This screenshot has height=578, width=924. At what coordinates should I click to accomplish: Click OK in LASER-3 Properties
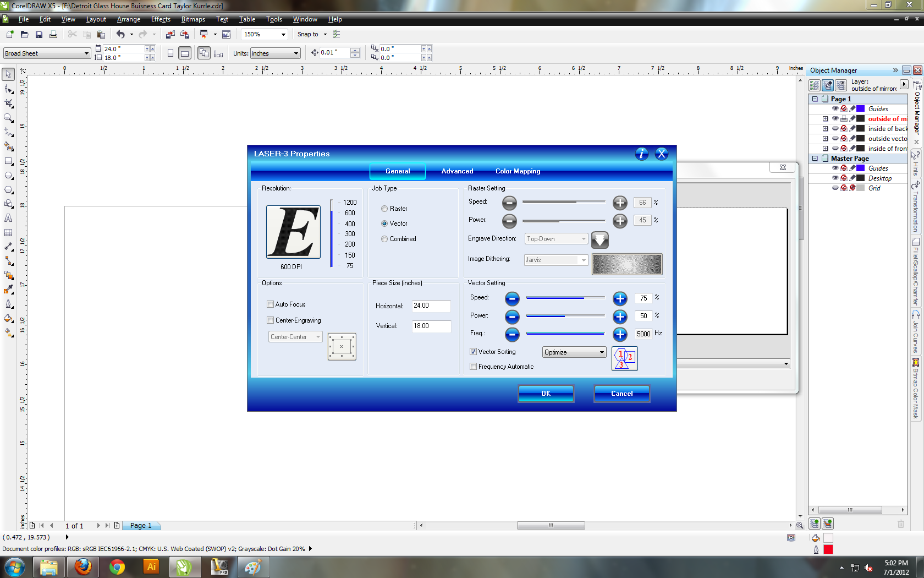click(546, 394)
